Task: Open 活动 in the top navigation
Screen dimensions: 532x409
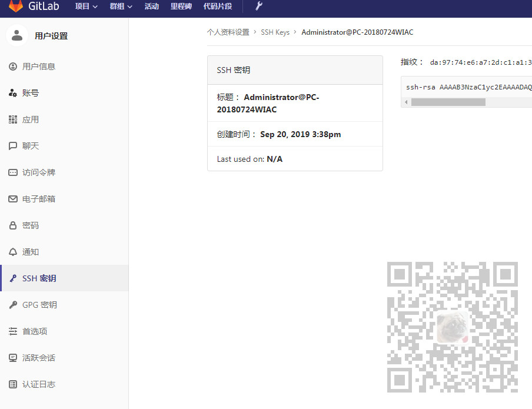Action: pos(151,6)
